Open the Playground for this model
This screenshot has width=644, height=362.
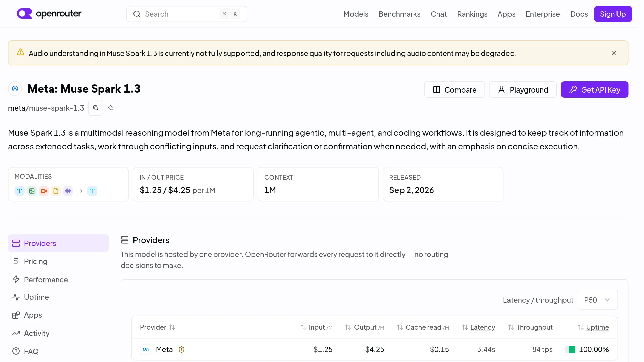click(523, 90)
